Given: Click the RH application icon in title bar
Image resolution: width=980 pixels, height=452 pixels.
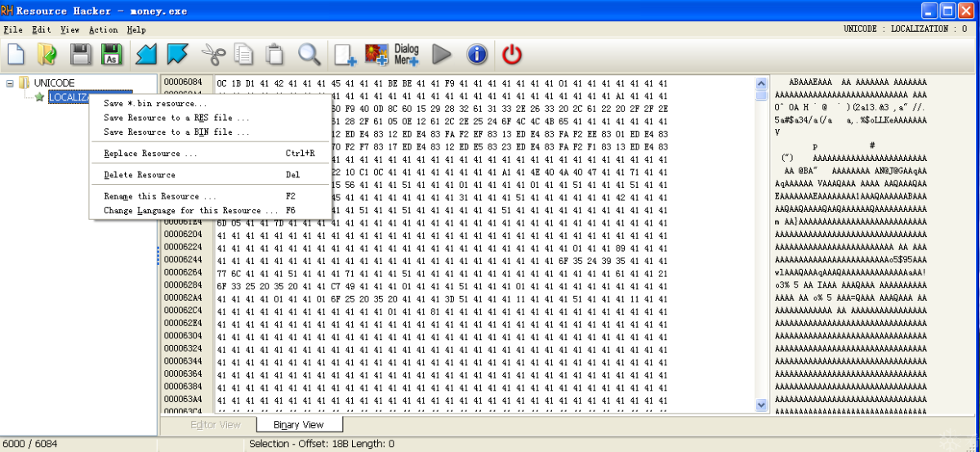Looking at the screenshot, I should (8, 11).
